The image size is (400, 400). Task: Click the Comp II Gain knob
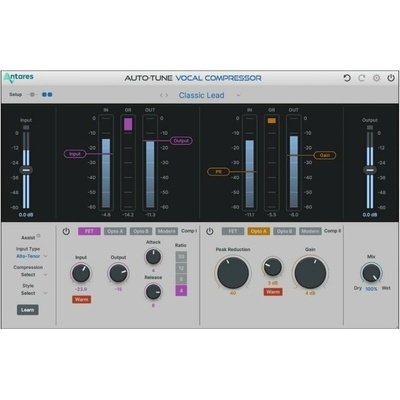pos(310,273)
